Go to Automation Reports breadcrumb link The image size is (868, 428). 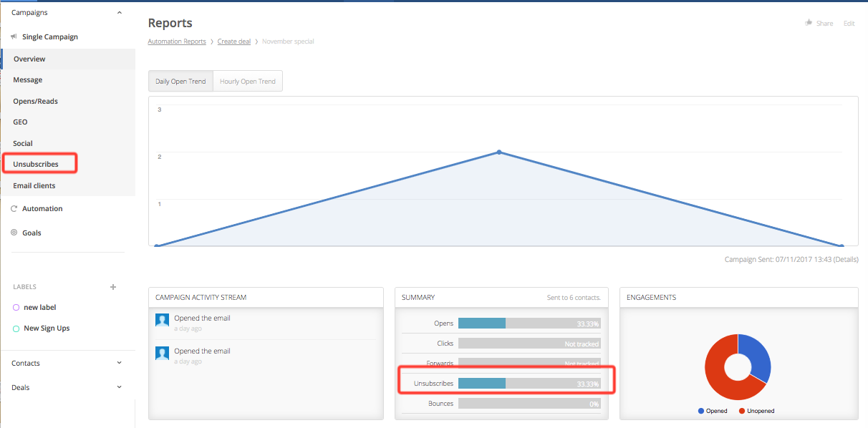point(176,42)
